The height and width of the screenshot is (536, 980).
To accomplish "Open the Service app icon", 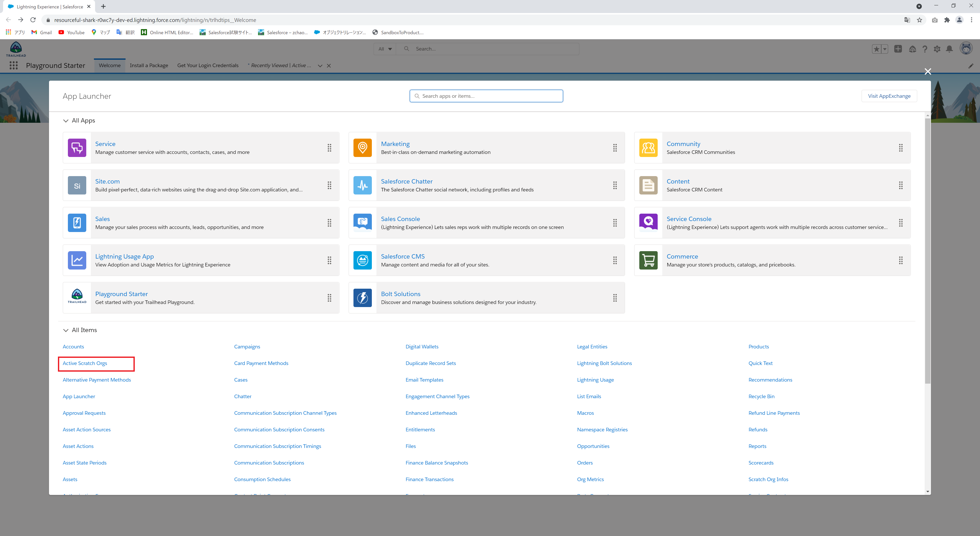I will [x=77, y=148].
